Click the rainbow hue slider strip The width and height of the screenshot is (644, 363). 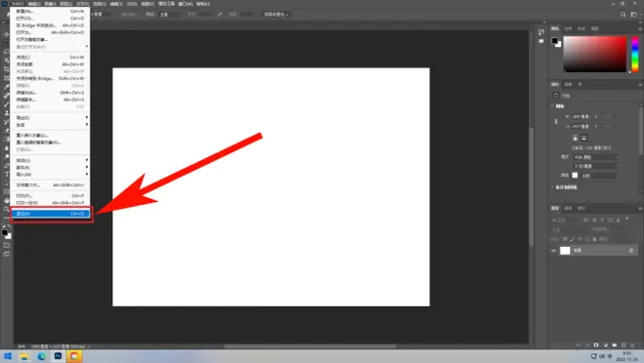[635, 54]
